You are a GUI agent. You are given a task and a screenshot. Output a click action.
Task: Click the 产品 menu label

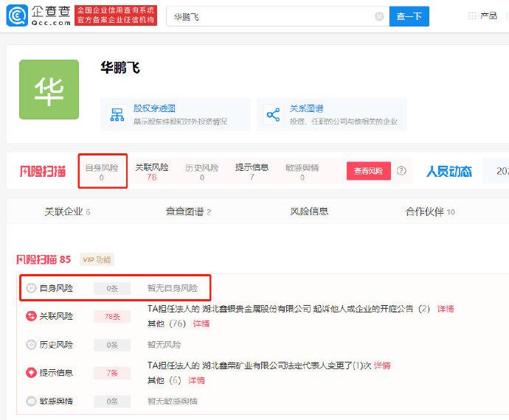(x=488, y=16)
